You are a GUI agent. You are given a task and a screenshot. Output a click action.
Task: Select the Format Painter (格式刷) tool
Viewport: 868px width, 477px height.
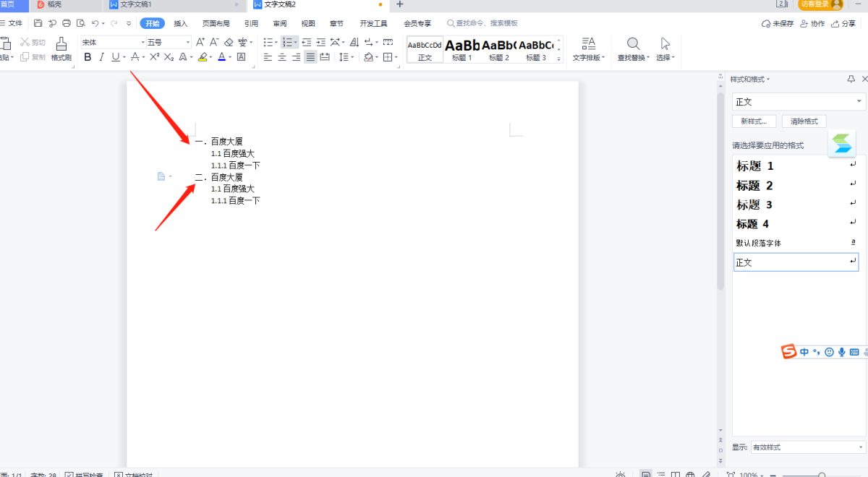pyautogui.click(x=61, y=48)
